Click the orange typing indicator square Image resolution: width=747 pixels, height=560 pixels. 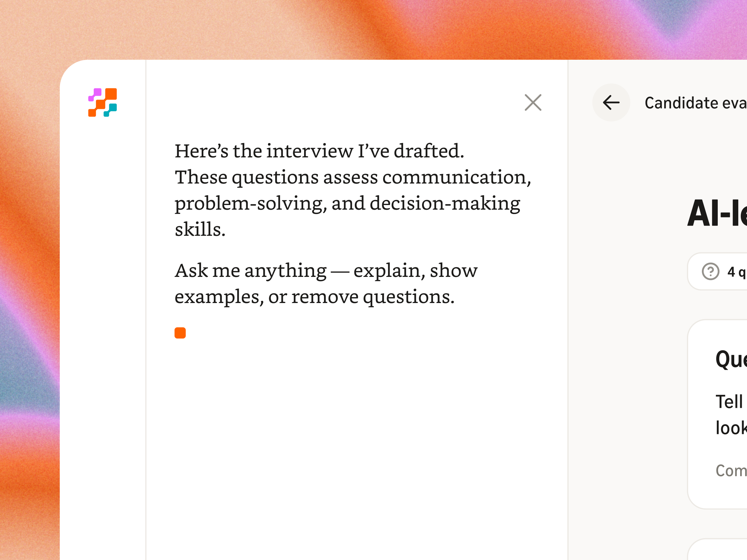(180, 333)
